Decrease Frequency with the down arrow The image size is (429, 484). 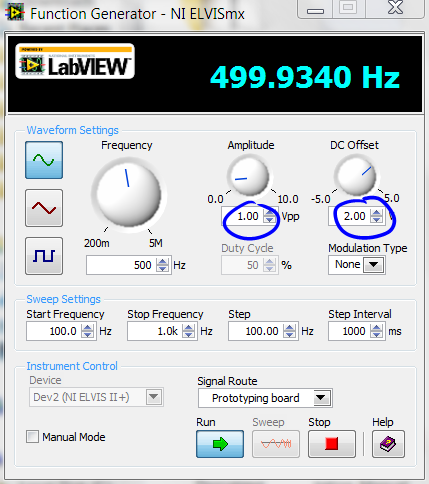point(162,269)
